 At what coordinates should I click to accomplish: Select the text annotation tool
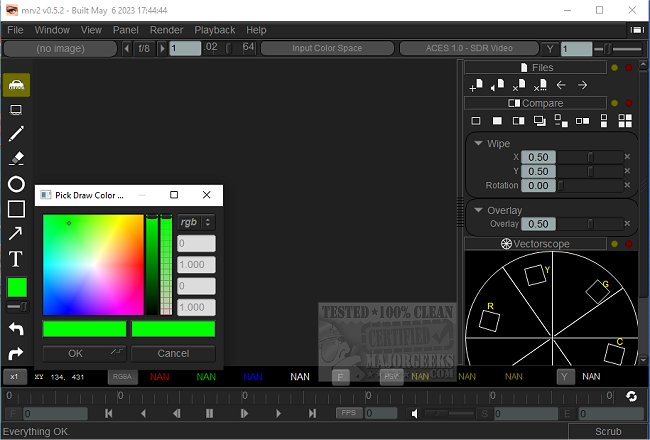click(16, 259)
